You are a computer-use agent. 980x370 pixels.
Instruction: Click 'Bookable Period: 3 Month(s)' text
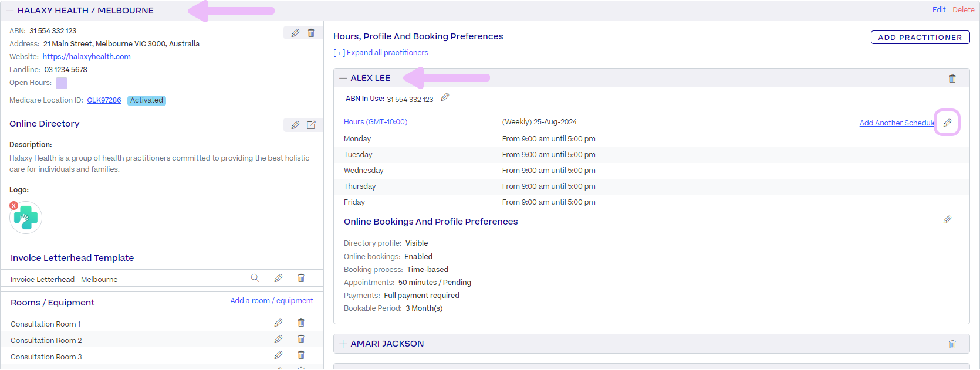(x=393, y=308)
